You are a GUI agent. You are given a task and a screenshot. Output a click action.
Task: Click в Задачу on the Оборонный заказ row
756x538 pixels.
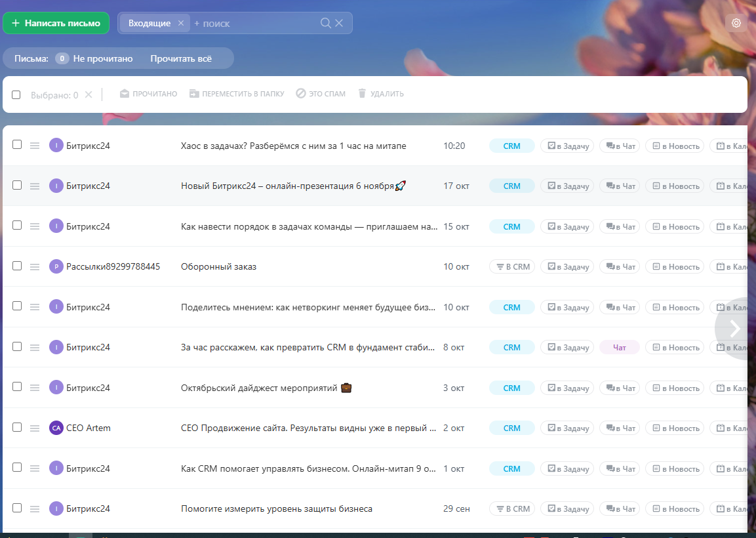pyautogui.click(x=567, y=266)
